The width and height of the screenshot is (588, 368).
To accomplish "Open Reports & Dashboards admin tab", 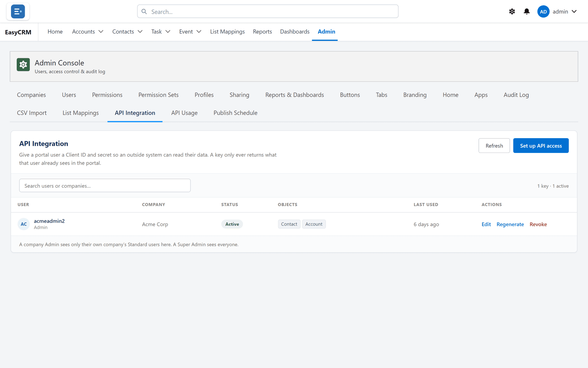I will pos(294,95).
